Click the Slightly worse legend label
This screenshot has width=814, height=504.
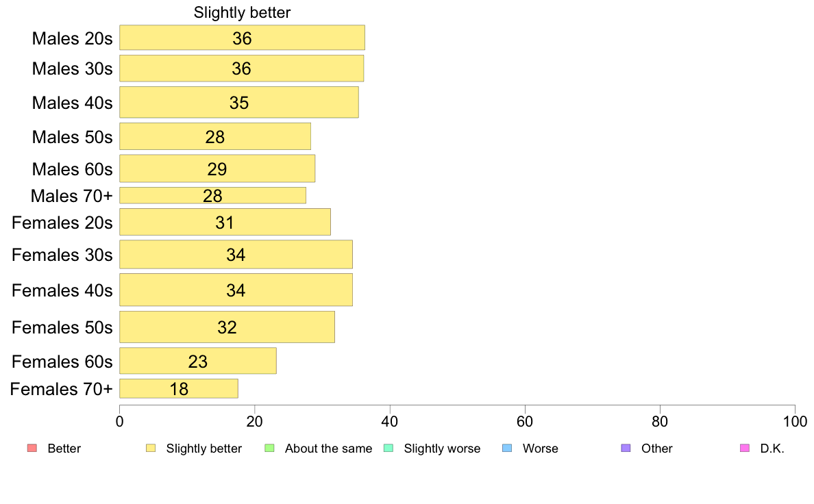coord(443,449)
